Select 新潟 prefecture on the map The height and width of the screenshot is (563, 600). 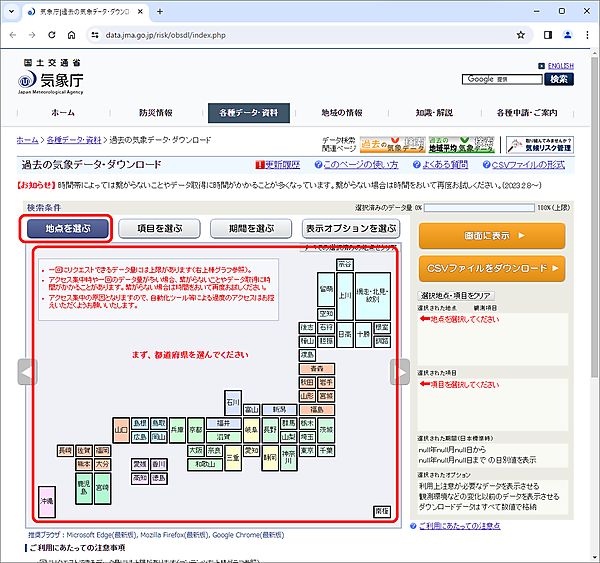(x=279, y=410)
